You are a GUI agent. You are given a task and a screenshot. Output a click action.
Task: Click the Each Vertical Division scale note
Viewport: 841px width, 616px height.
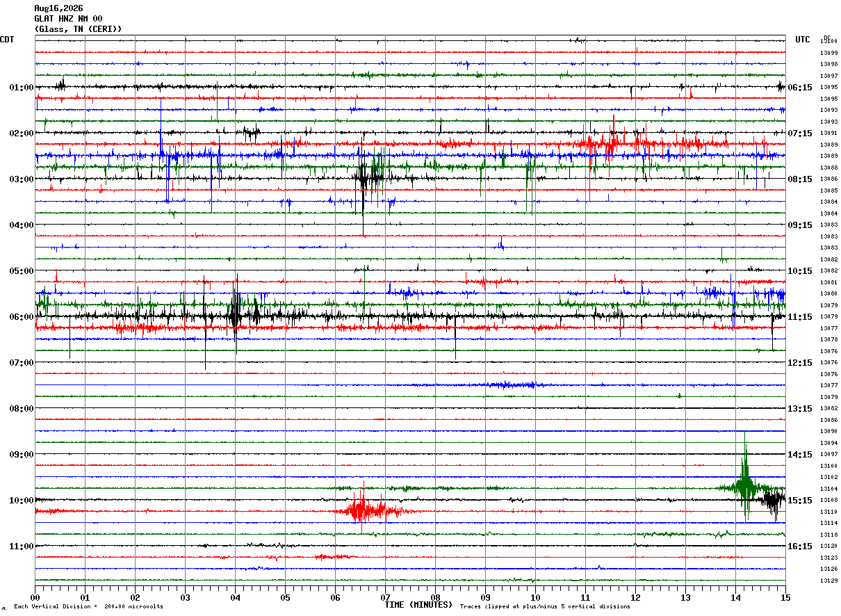tap(88, 607)
